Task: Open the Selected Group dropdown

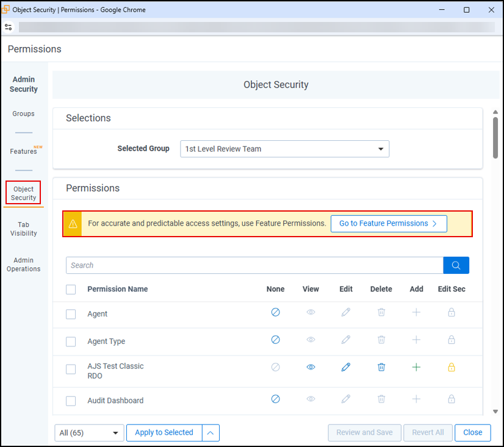Action: pyautogui.click(x=284, y=149)
